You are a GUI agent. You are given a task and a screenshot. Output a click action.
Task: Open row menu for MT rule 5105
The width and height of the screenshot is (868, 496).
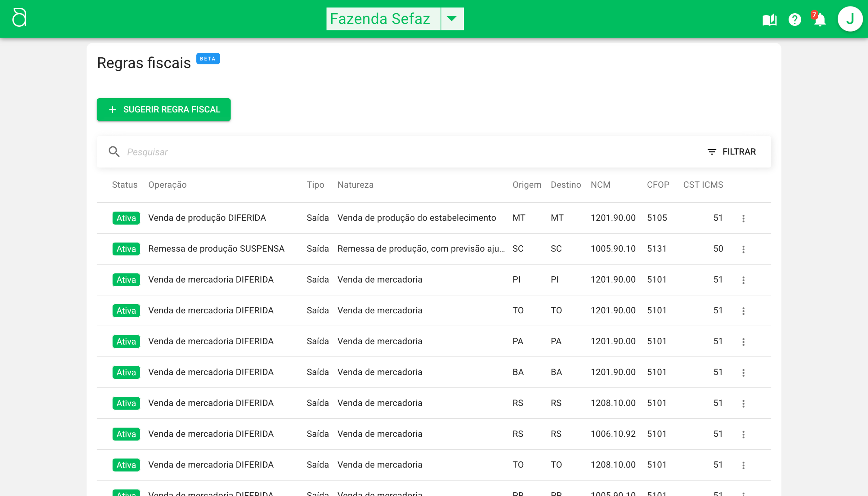pos(743,219)
